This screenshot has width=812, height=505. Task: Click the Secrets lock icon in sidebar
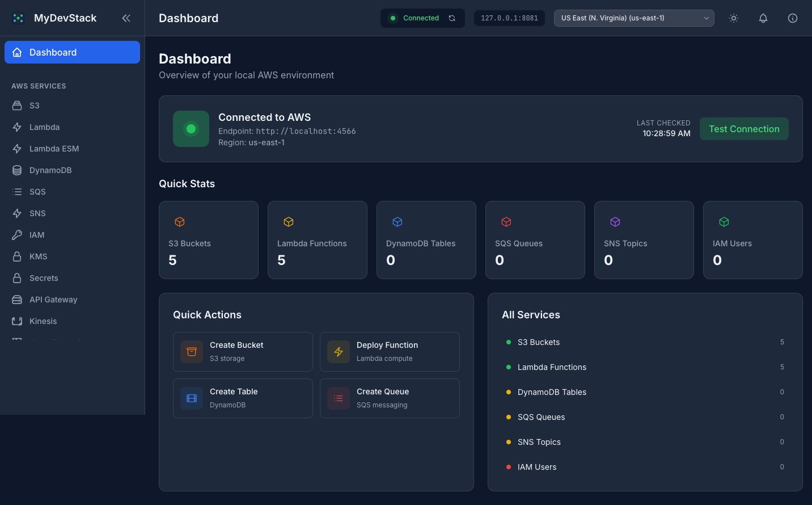17,278
